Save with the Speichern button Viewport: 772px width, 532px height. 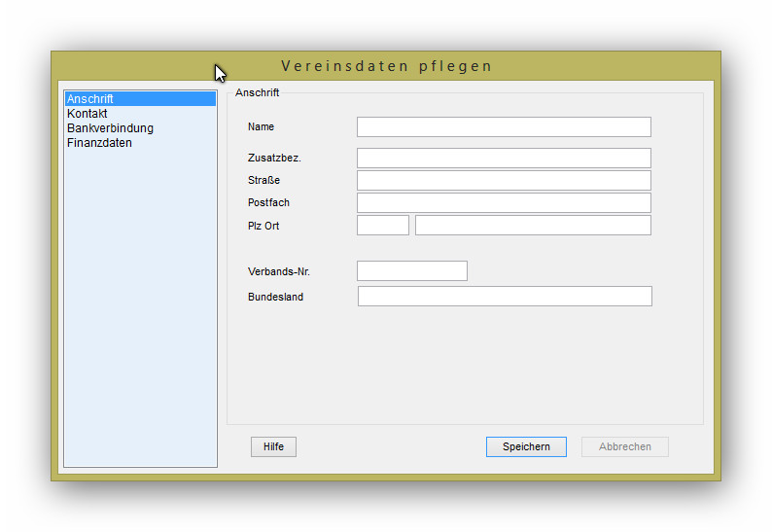(x=526, y=447)
